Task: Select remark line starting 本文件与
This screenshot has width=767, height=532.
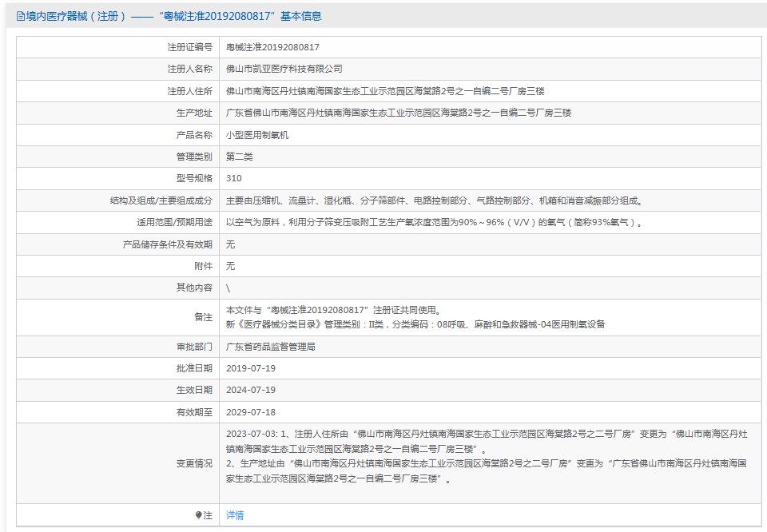Action: (x=334, y=310)
